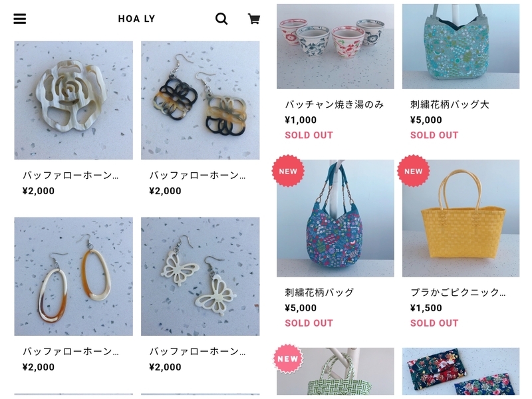This screenshot has width=532, height=399.
Task: Open the oval hoop earrings photo
Action: click(x=74, y=277)
